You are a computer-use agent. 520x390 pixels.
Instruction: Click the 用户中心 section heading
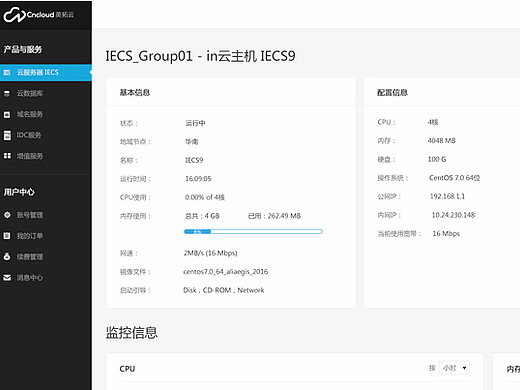(19, 192)
